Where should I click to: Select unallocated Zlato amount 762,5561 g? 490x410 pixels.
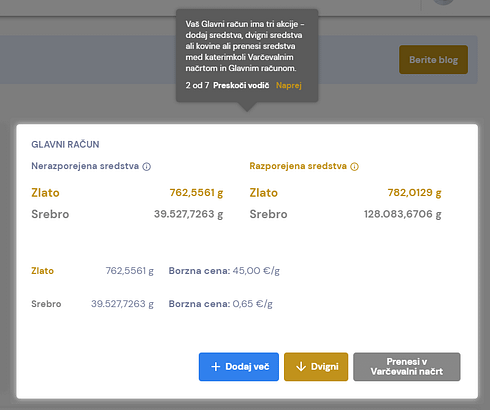click(x=196, y=193)
